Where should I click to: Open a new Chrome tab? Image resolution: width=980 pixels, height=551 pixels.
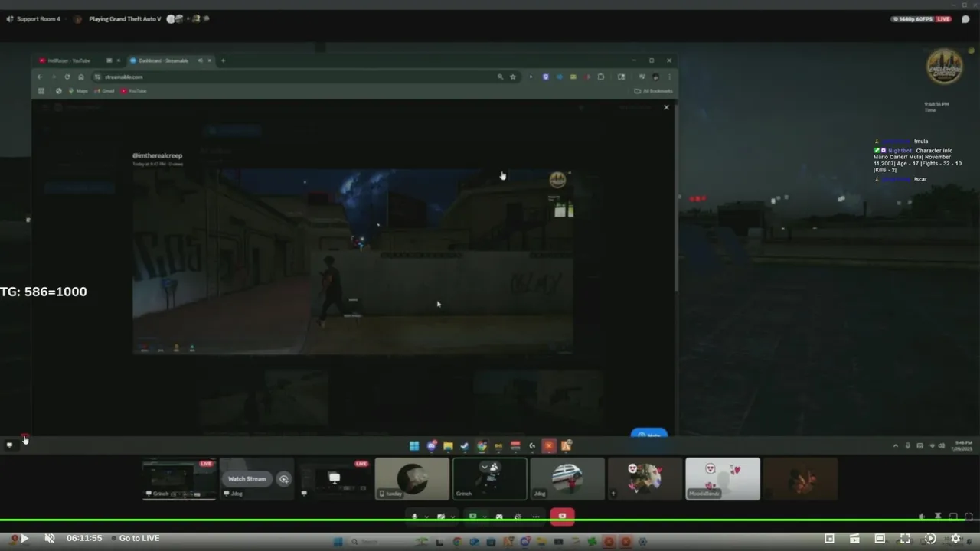click(223, 60)
